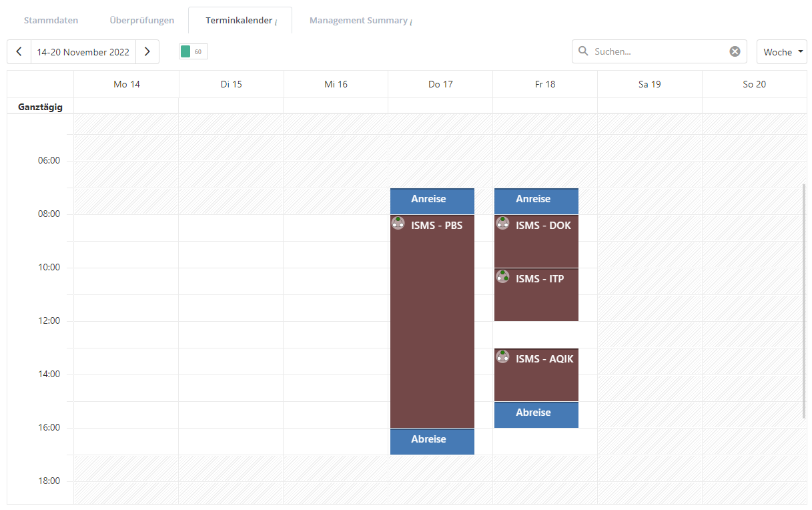The width and height of the screenshot is (812, 510).
Task: Advance to next week with right chevron
Action: click(147, 52)
